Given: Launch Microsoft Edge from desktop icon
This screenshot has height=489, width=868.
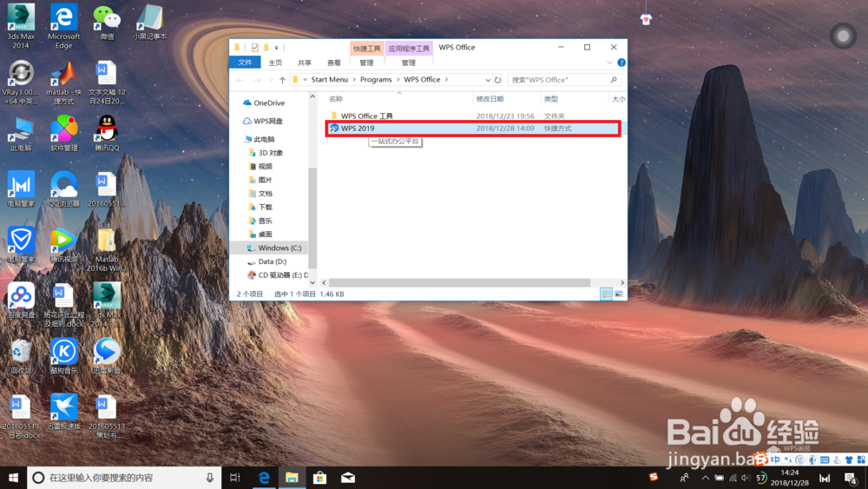Looking at the screenshot, I should coord(63,25).
